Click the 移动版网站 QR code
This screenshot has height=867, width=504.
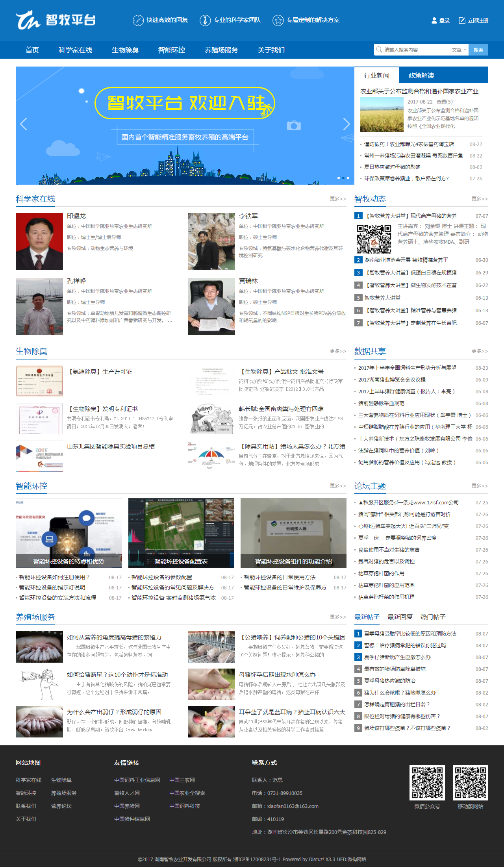pos(470,782)
